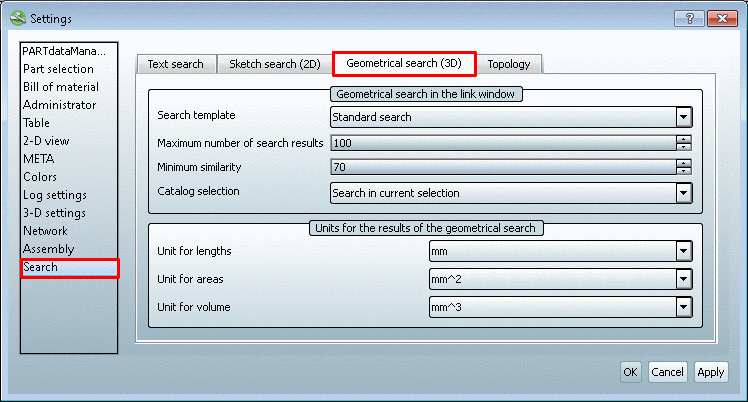
Task: Switch to the Sketch search (2D) tab
Action: pos(275,64)
